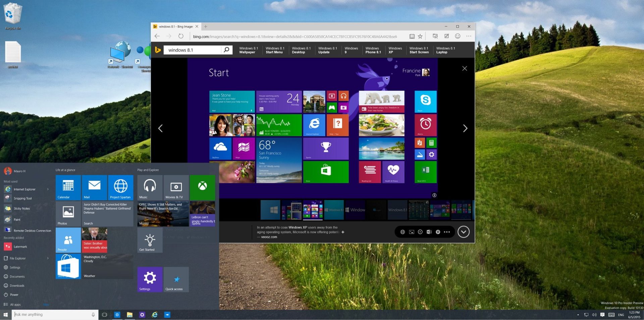Viewport: 644px width, 320px height.
Task: Click the image info icon
Action: (x=434, y=195)
